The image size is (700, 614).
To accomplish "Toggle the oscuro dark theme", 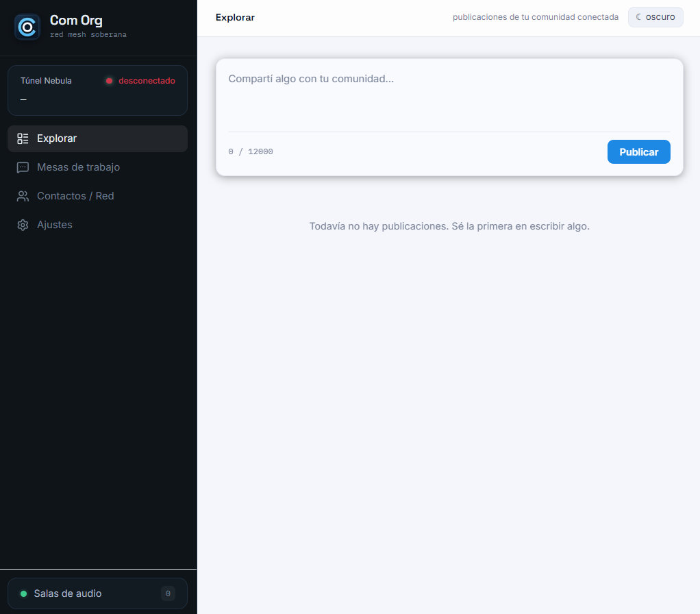I will [x=655, y=17].
